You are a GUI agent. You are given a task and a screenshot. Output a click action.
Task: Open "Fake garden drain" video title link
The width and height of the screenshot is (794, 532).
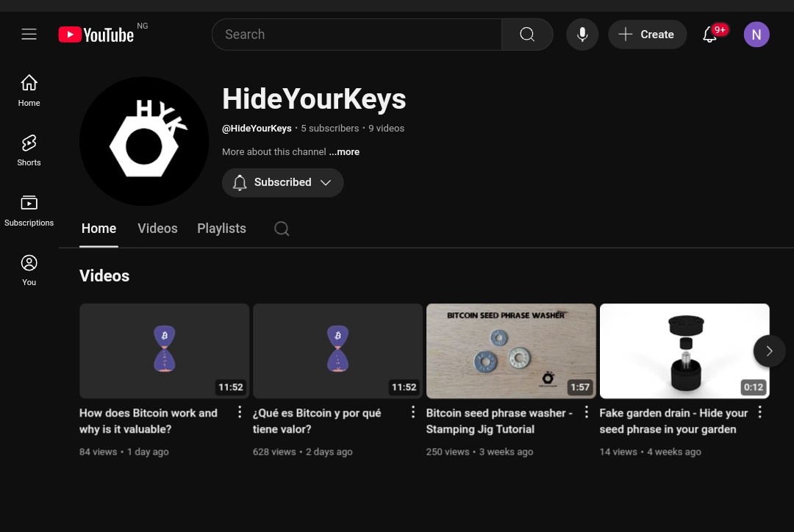point(673,420)
